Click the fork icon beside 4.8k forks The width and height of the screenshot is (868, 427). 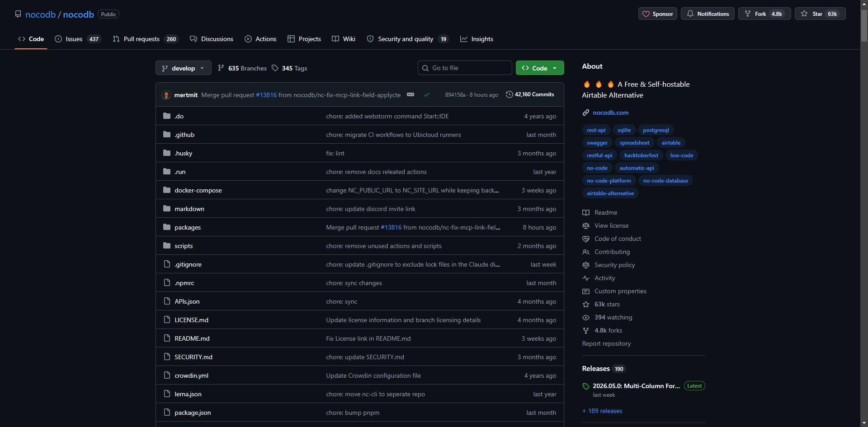pyautogui.click(x=586, y=330)
